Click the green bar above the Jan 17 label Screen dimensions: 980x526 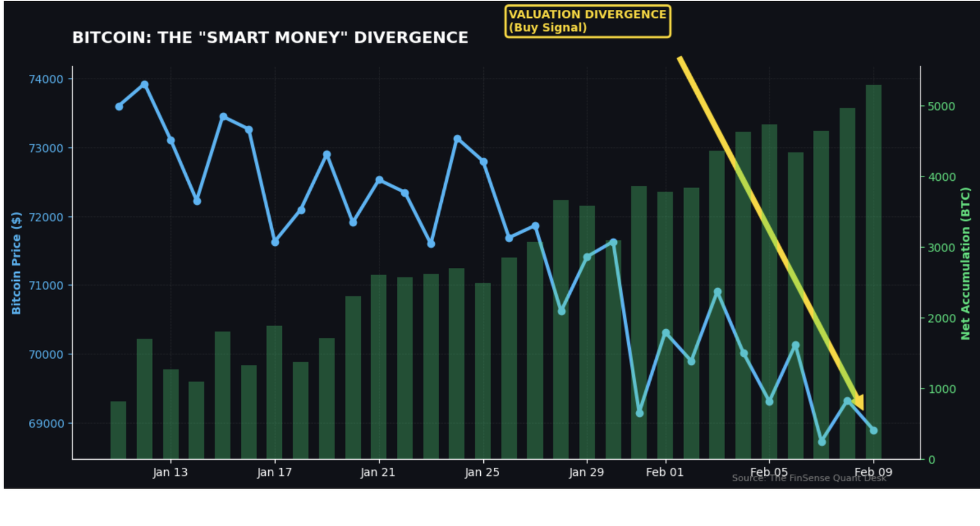tap(274, 392)
